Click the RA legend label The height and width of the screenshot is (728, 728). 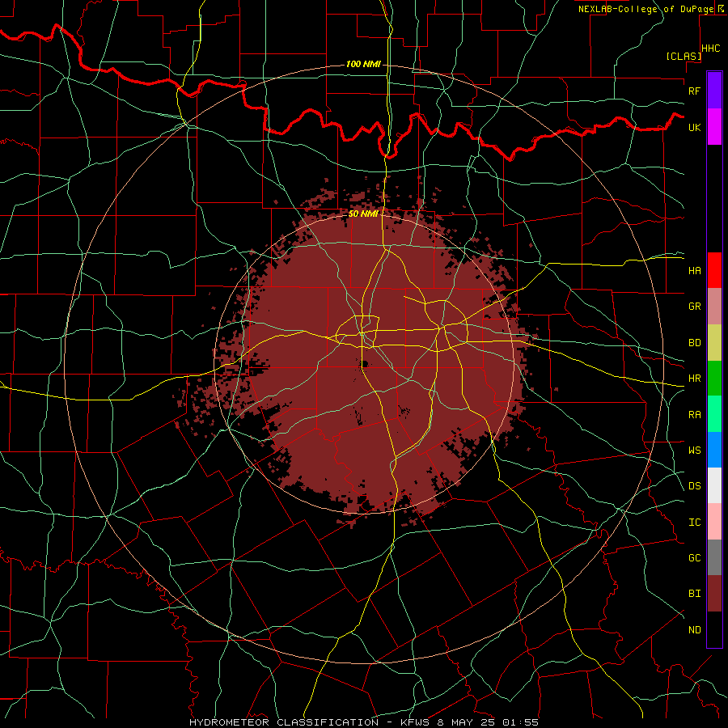[694, 415]
